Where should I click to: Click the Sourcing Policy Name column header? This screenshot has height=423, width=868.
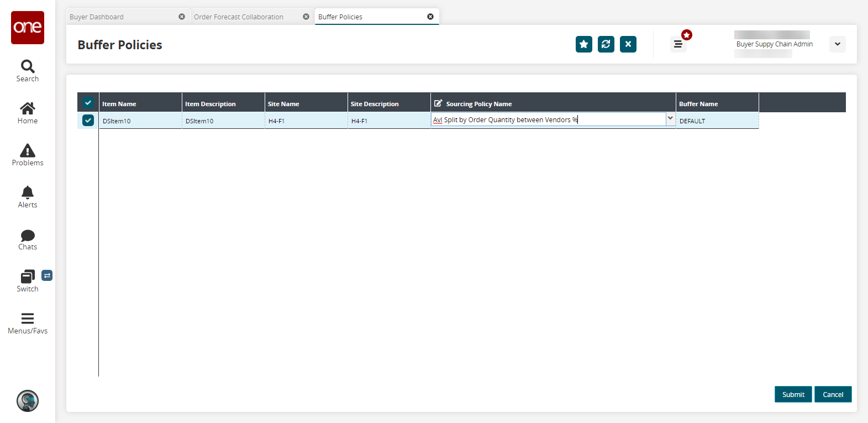(553, 103)
